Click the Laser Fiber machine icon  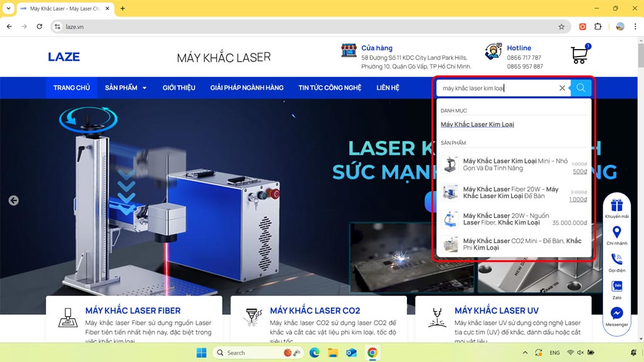coord(68,317)
